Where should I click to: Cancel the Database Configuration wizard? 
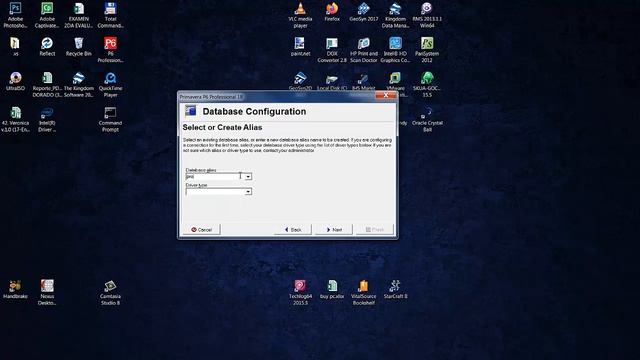coord(201,230)
